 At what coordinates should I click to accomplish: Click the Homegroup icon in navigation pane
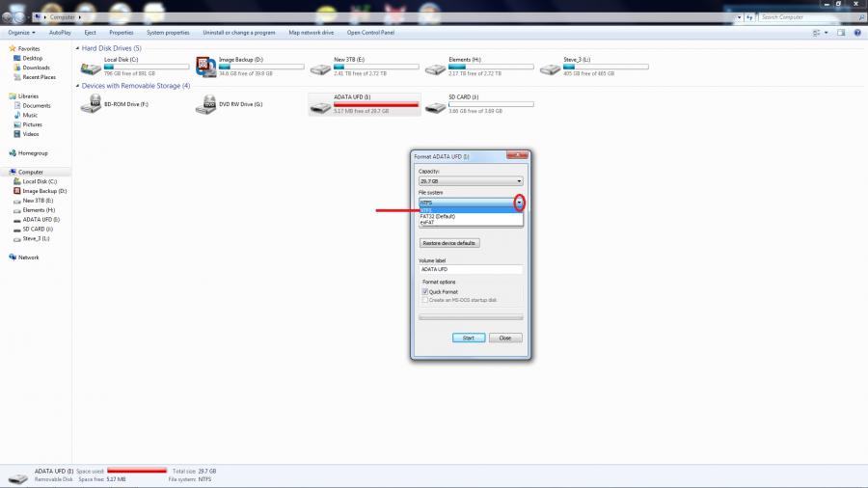(x=13, y=153)
